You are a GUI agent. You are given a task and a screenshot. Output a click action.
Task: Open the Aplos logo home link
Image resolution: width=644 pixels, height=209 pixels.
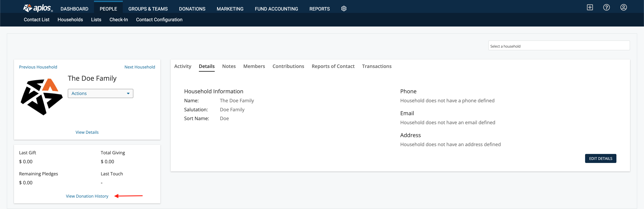[38, 8]
